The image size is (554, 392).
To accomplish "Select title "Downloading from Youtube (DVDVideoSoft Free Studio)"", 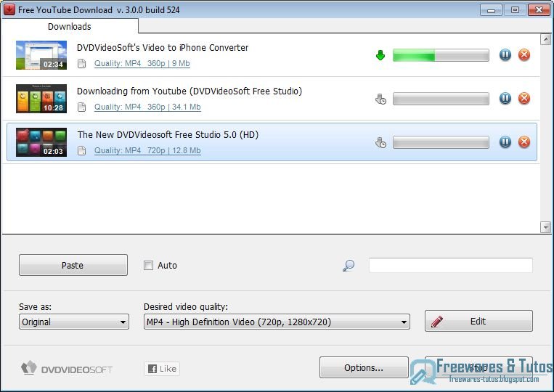I will pyautogui.click(x=190, y=91).
